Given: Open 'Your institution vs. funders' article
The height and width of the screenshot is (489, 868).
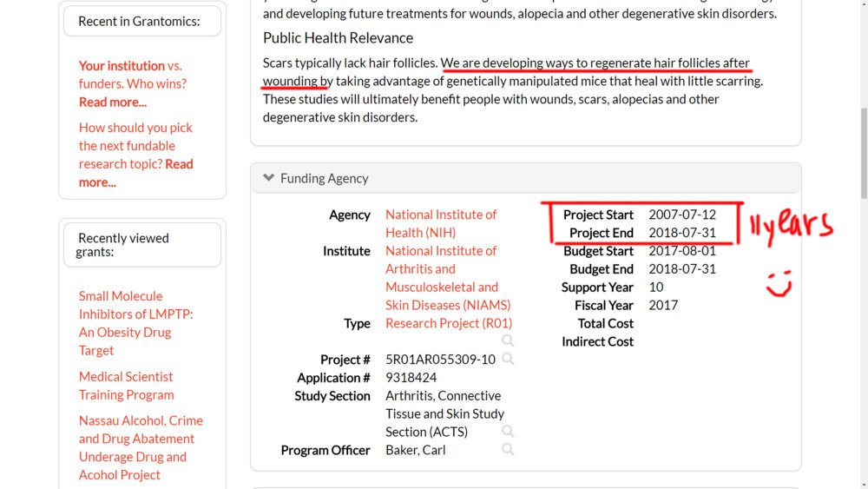Looking at the screenshot, I should click(132, 75).
